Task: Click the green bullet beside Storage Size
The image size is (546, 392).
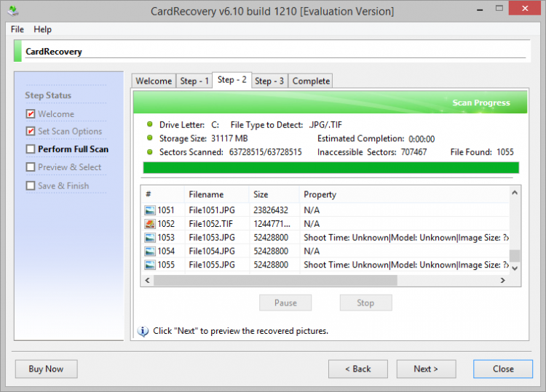Action: pyautogui.click(x=150, y=138)
